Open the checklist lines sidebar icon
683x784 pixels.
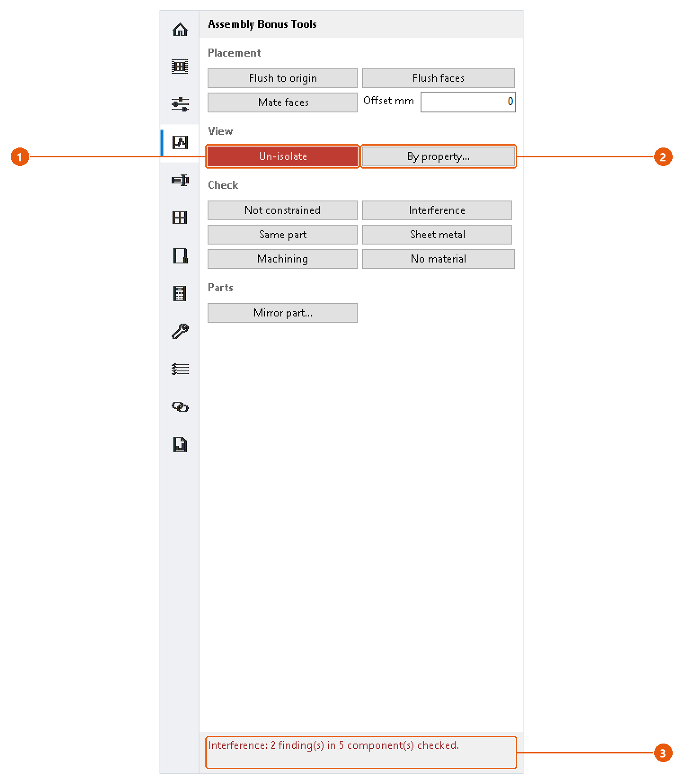(x=180, y=369)
